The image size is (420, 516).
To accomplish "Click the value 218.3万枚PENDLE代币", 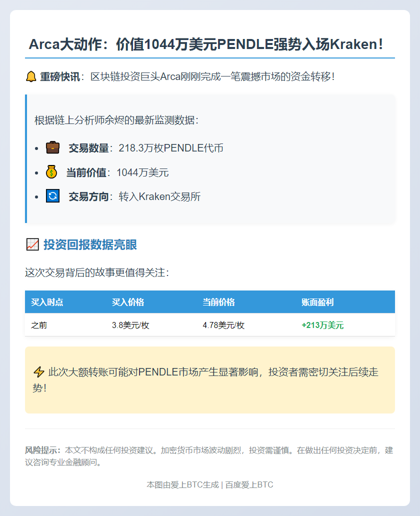I will pos(171,148).
